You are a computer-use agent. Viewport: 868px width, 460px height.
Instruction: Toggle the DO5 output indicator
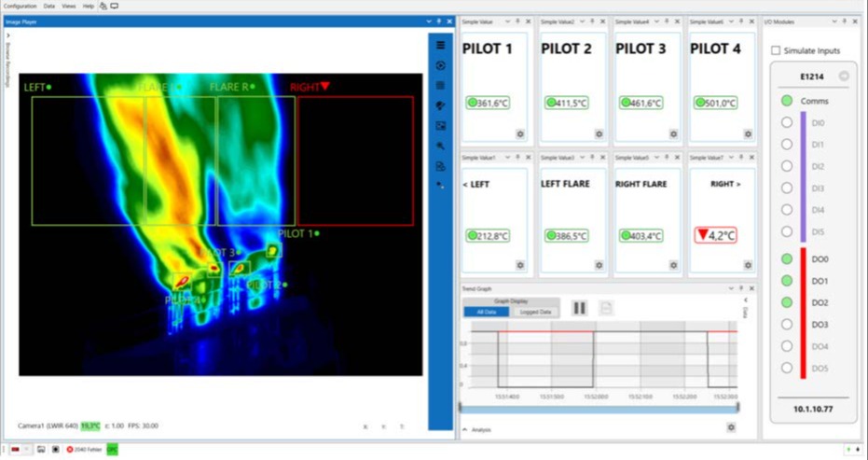(787, 368)
